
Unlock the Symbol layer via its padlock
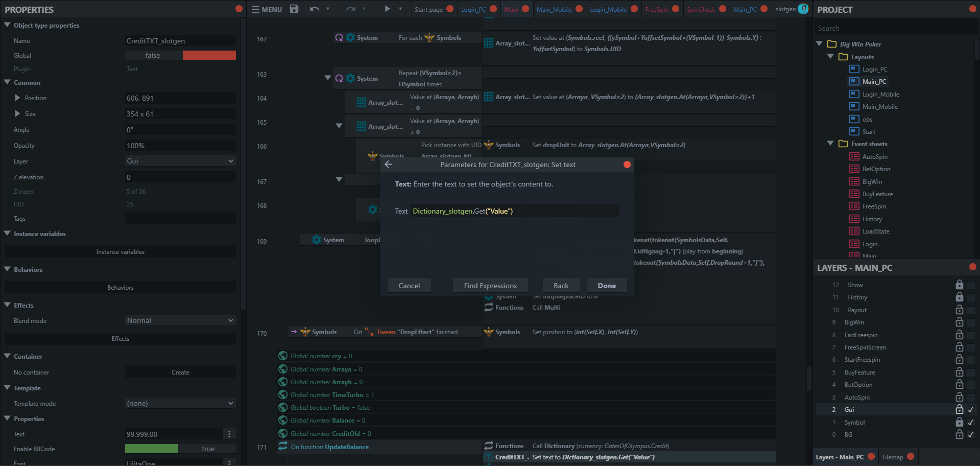[960, 422]
